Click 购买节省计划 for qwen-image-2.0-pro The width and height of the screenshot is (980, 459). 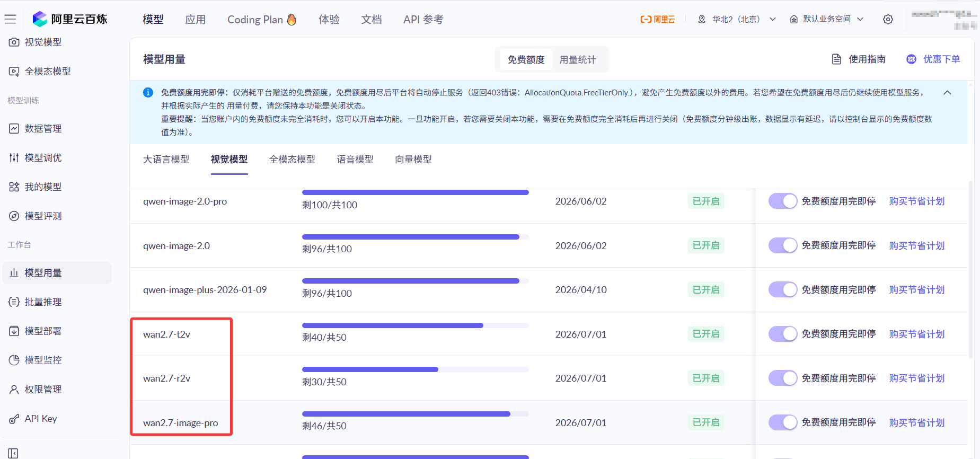pos(917,201)
